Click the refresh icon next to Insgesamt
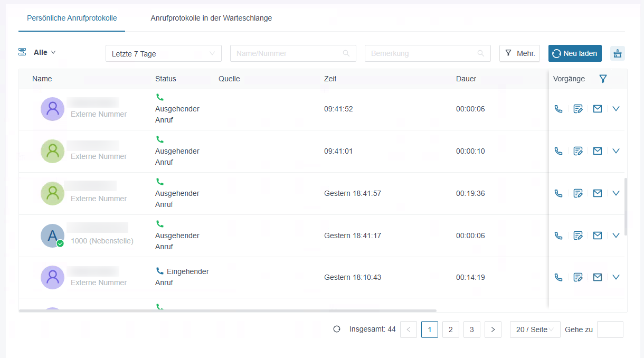The width and height of the screenshot is (644, 358). [x=337, y=329]
